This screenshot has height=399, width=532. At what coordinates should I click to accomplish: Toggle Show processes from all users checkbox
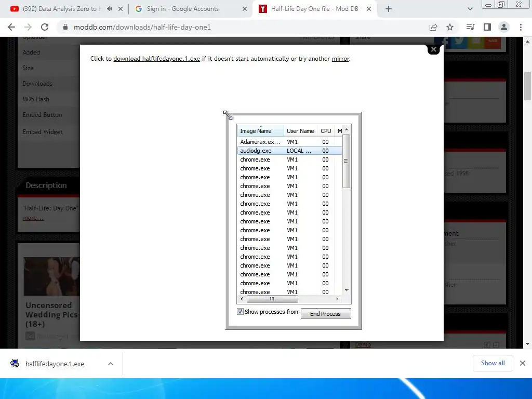pos(240,312)
